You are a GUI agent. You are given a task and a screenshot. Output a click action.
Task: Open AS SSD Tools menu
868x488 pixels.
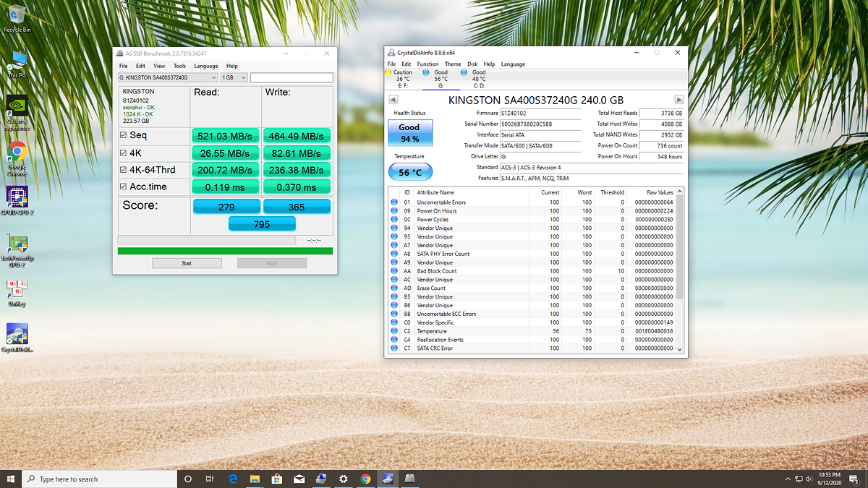(179, 66)
